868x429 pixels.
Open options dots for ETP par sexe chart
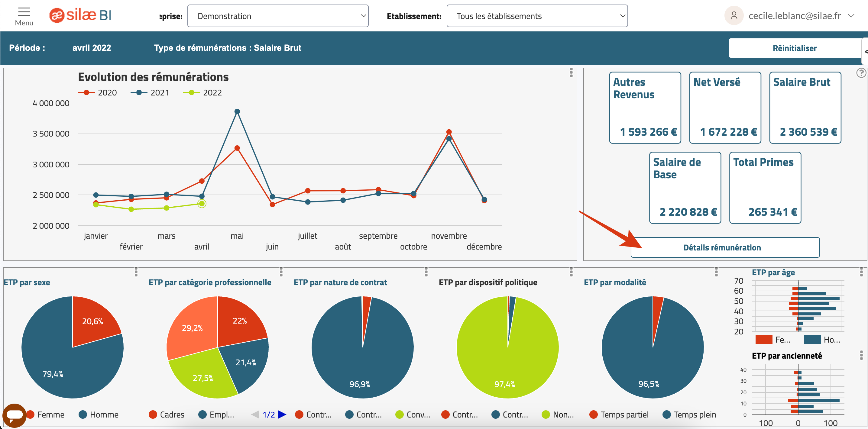(x=136, y=272)
